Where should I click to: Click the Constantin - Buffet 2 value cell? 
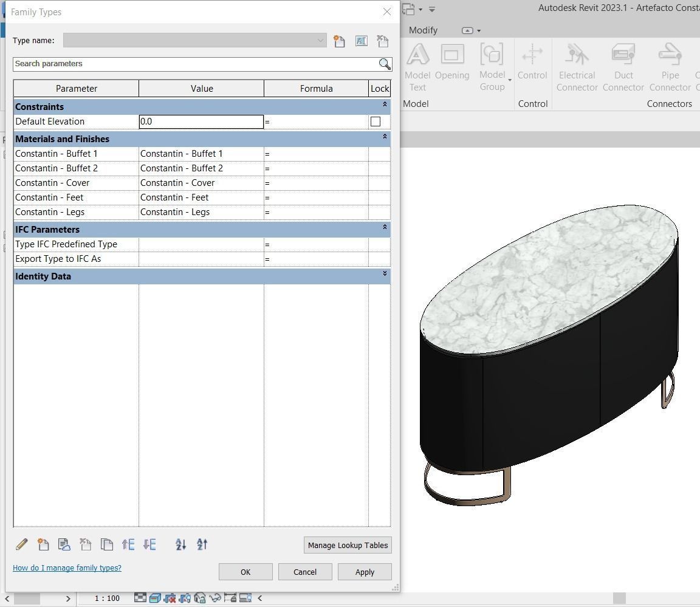coord(201,168)
